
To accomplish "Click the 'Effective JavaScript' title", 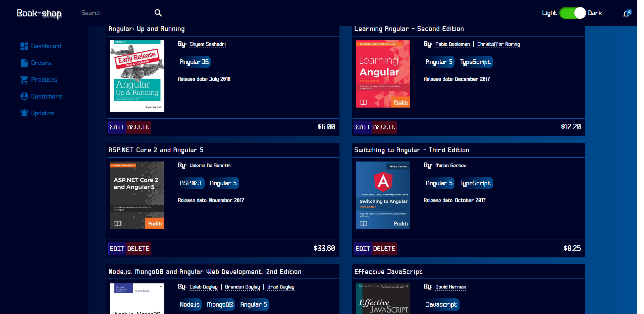I will (x=388, y=272).
